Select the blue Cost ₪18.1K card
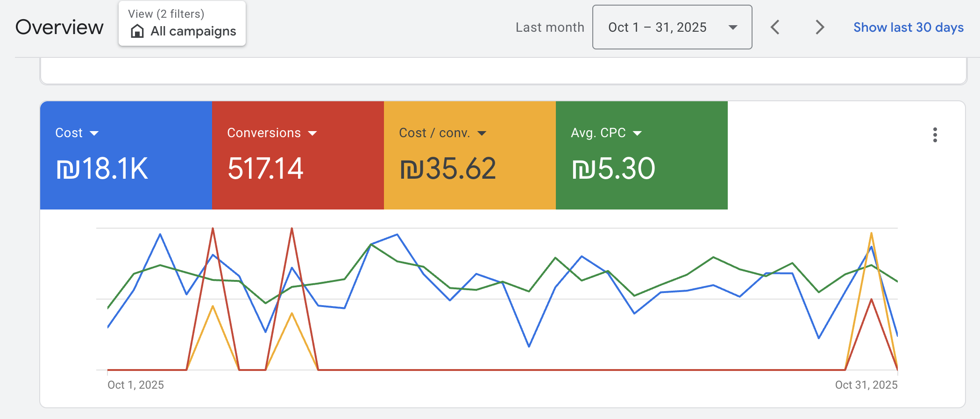Image resolution: width=980 pixels, height=419 pixels. [126, 155]
